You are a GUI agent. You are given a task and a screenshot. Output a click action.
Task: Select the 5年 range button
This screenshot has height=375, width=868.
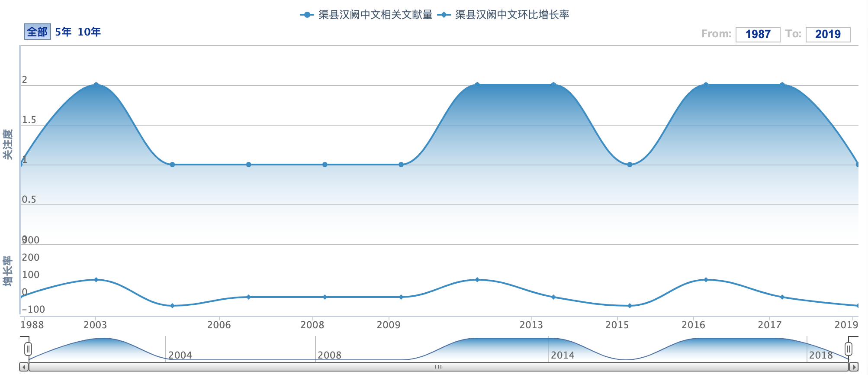[63, 32]
